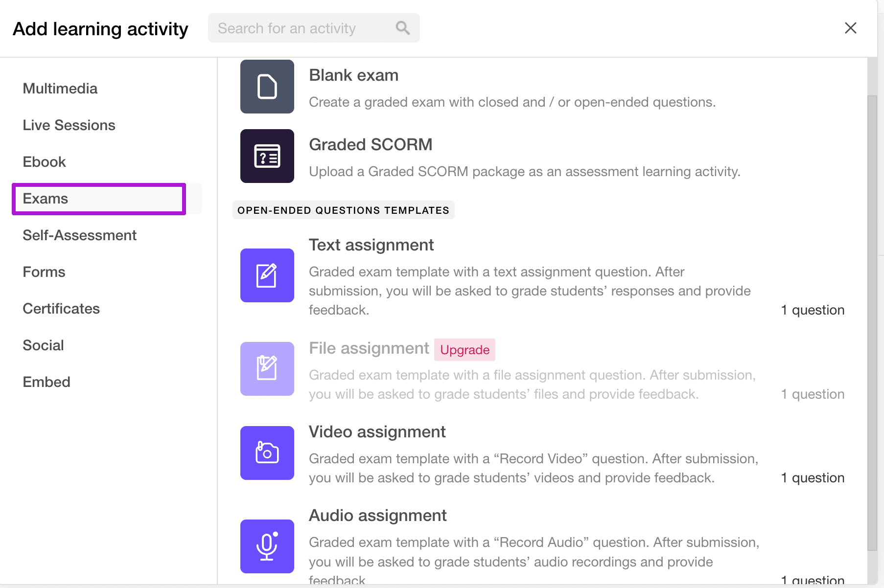Click the Video assignment camera icon
Viewport: 884px width, 588px height.
pyautogui.click(x=267, y=453)
